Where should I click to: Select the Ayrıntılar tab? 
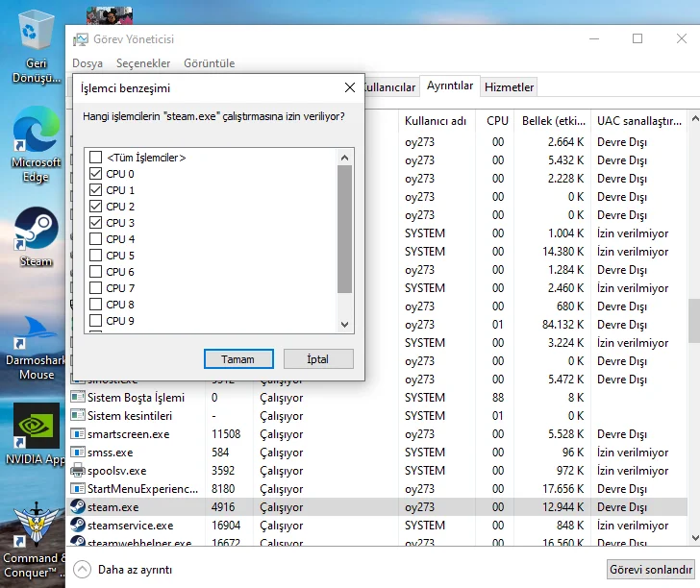click(x=450, y=86)
